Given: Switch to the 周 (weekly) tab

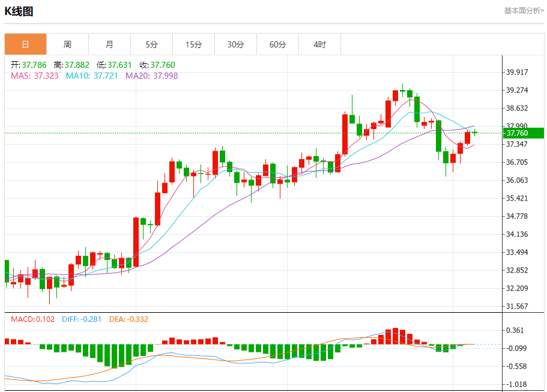Looking at the screenshot, I should (x=67, y=44).
